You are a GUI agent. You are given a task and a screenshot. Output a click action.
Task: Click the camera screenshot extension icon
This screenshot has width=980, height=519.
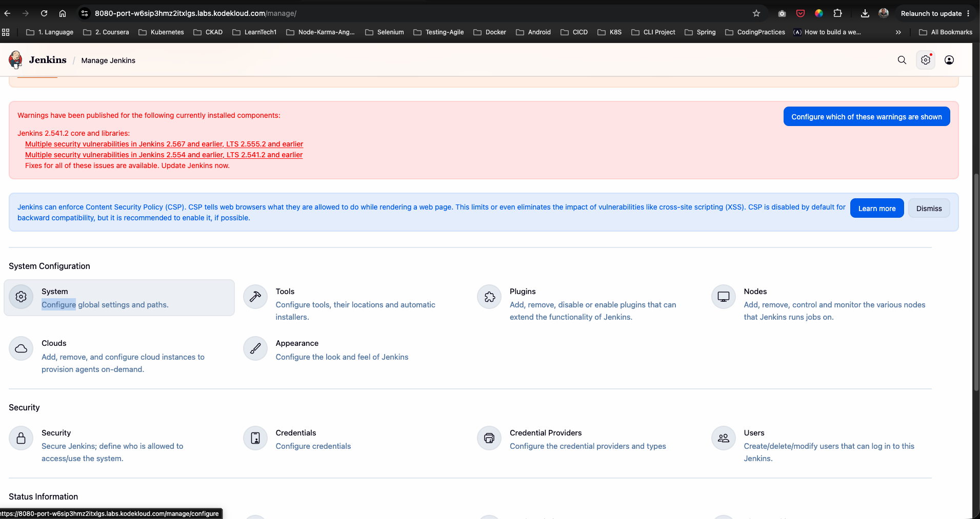782,13
